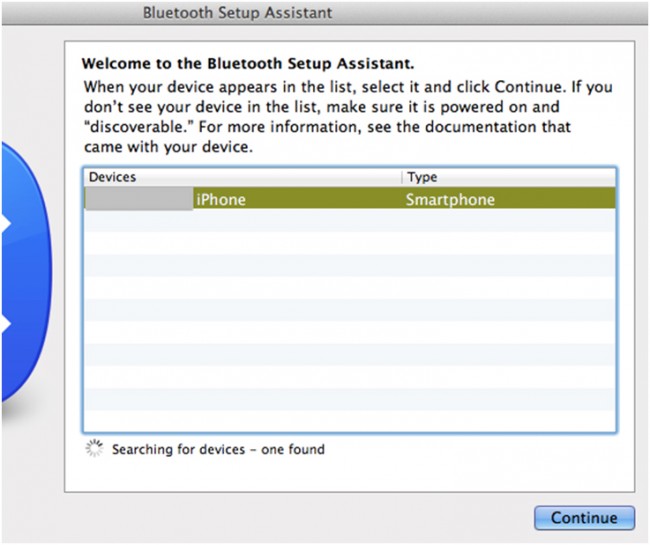Click the Type column header
The width and height of the screenshot is (650, 545).
point(422,177)
